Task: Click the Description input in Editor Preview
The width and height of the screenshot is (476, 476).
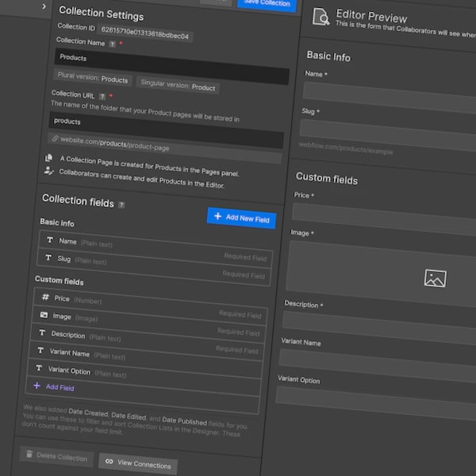Action: [379, 328]
